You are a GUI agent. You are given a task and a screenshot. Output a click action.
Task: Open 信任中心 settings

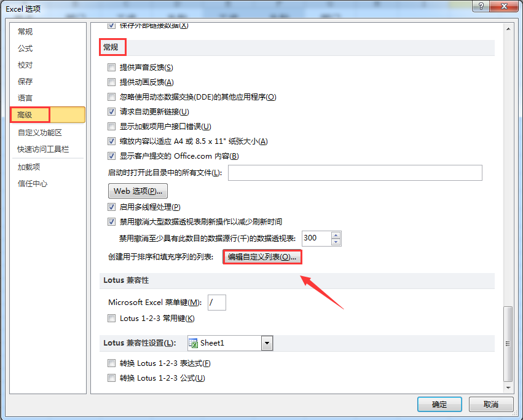[33, 184]
